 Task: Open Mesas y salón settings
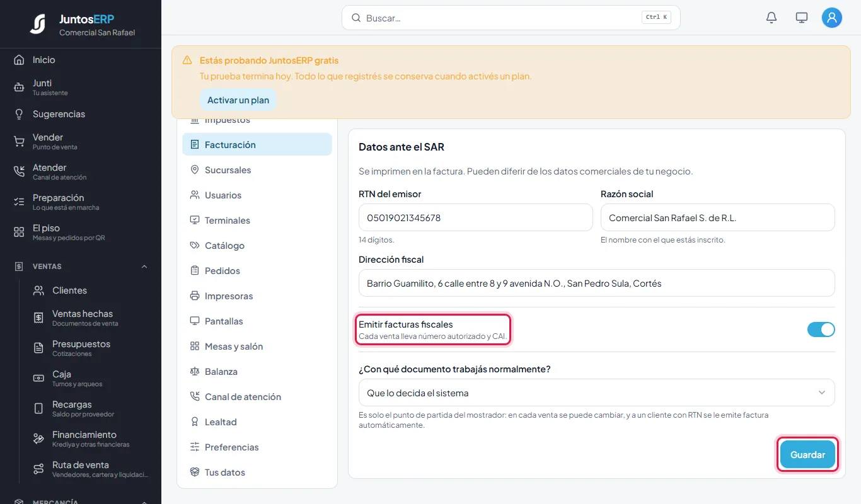coord(257,346)
